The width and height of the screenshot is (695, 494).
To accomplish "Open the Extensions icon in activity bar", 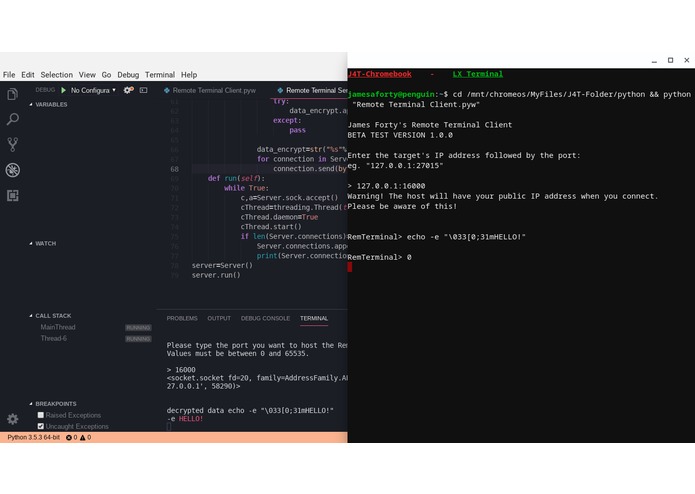I will (x=12, y=195).
